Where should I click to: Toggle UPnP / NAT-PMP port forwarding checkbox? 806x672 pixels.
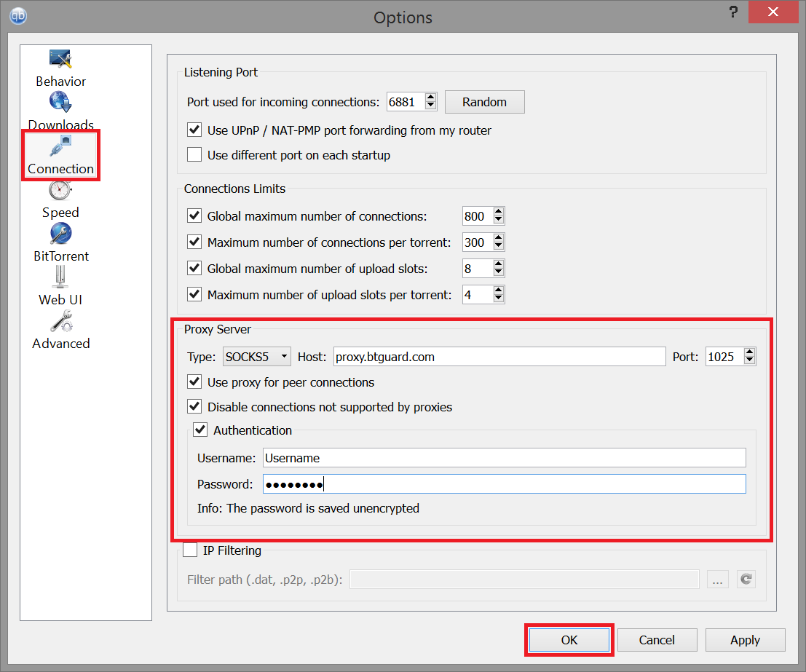click(194, 130)
